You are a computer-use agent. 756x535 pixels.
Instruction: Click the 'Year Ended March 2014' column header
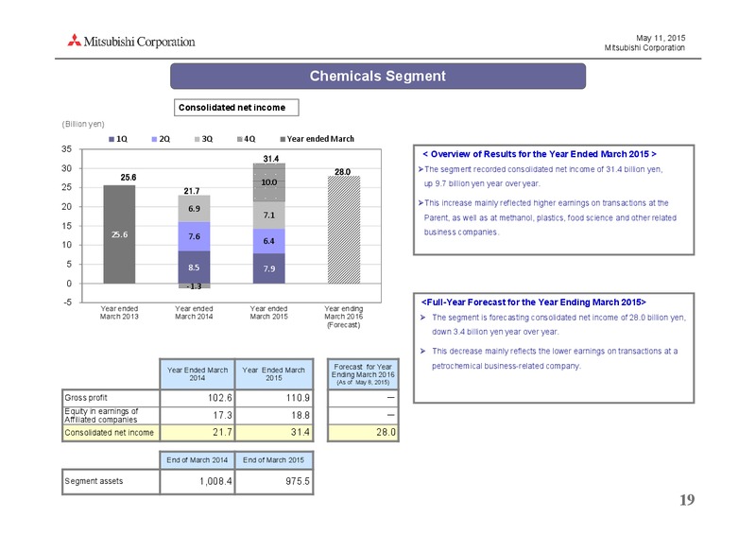(198, 374)
